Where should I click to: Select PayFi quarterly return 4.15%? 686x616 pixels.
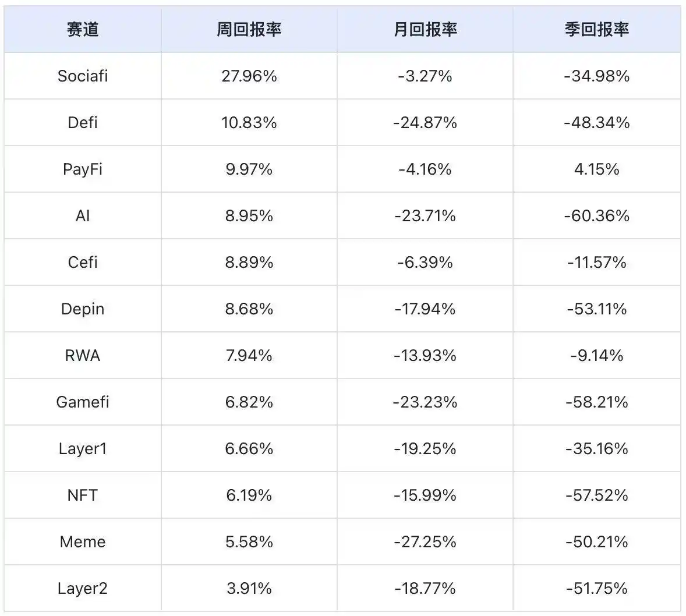coord(597,169)
